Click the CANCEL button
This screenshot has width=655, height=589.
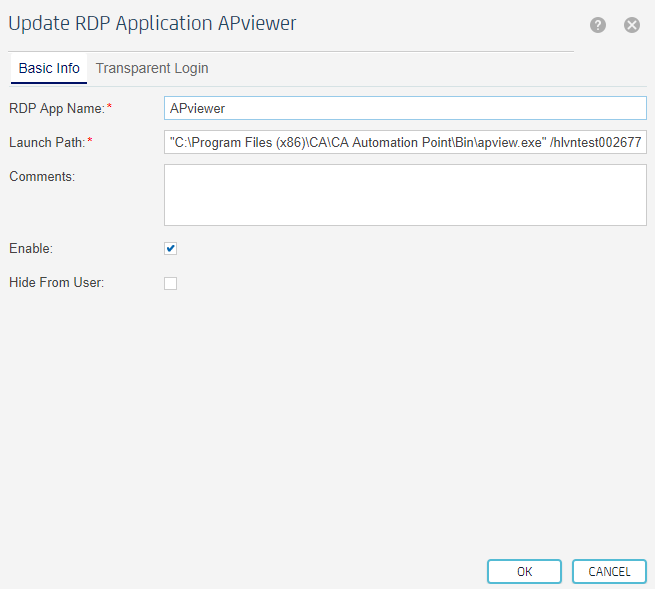[609, 572]
